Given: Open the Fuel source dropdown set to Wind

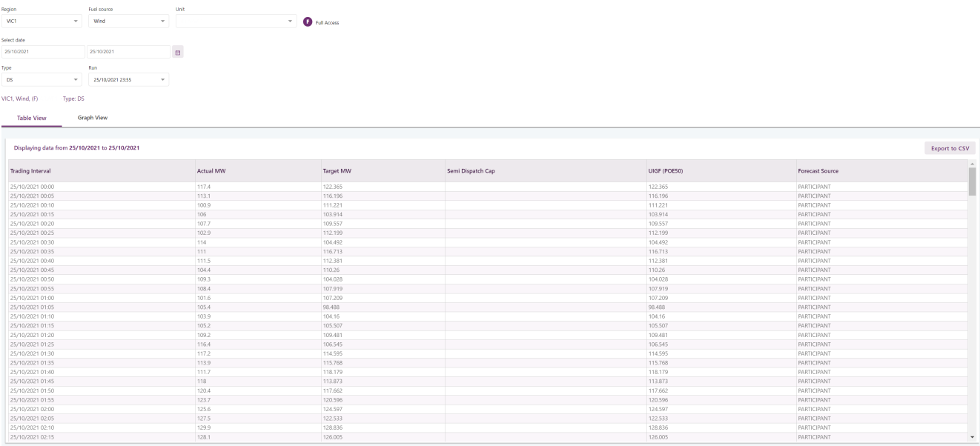Looking at the screenshot, I should tap(128, 21).
